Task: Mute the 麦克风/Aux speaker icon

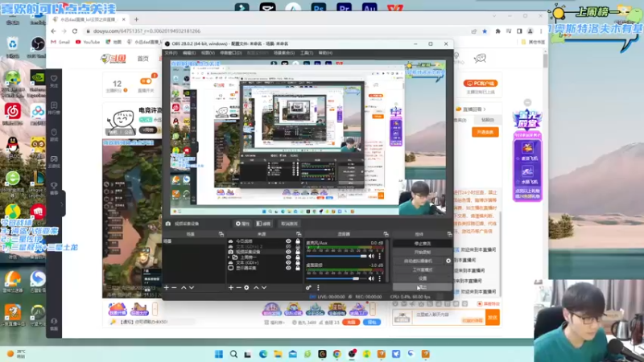Action: (x=372, y=256)
